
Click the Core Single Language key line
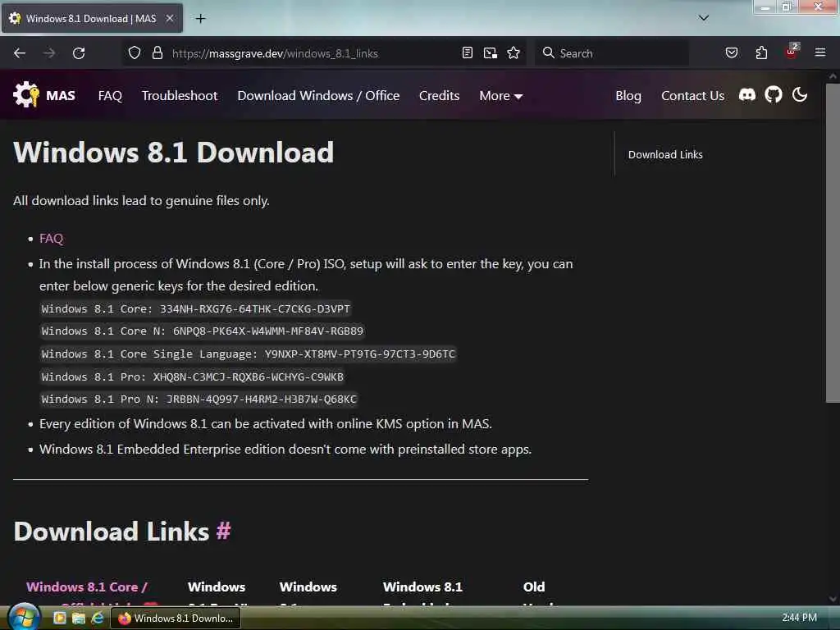tap(248, 354)
